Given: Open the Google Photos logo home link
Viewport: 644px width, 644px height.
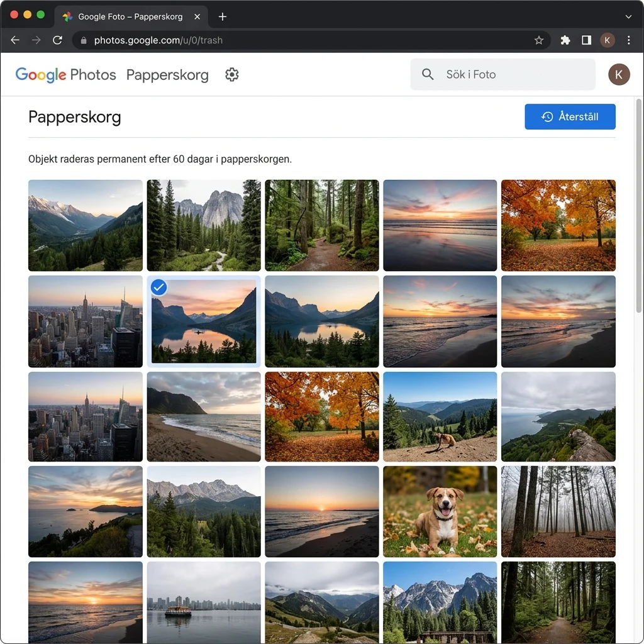Looking at the screenshot, I should [65, 75].
